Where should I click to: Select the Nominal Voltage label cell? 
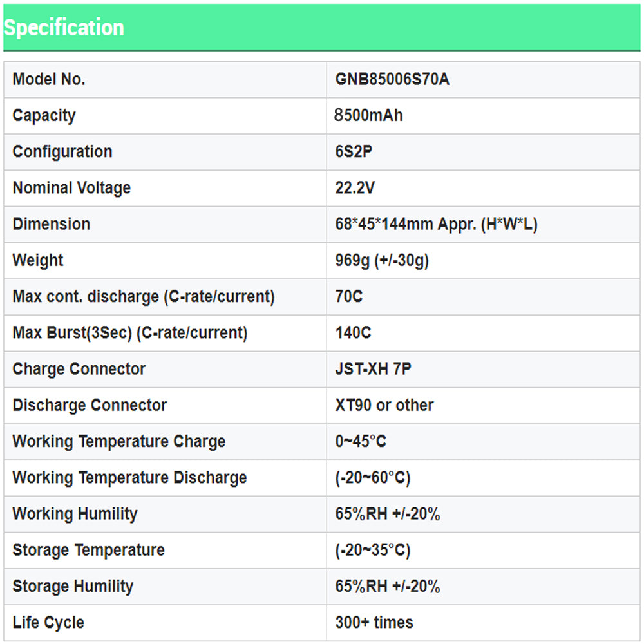click(x=71, y=188)
